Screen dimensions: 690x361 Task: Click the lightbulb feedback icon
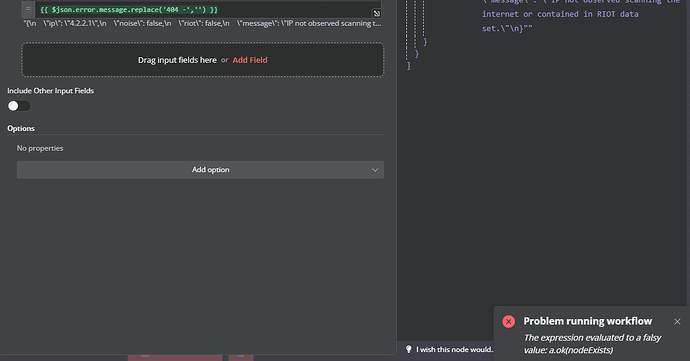click(x=408, y=349)
